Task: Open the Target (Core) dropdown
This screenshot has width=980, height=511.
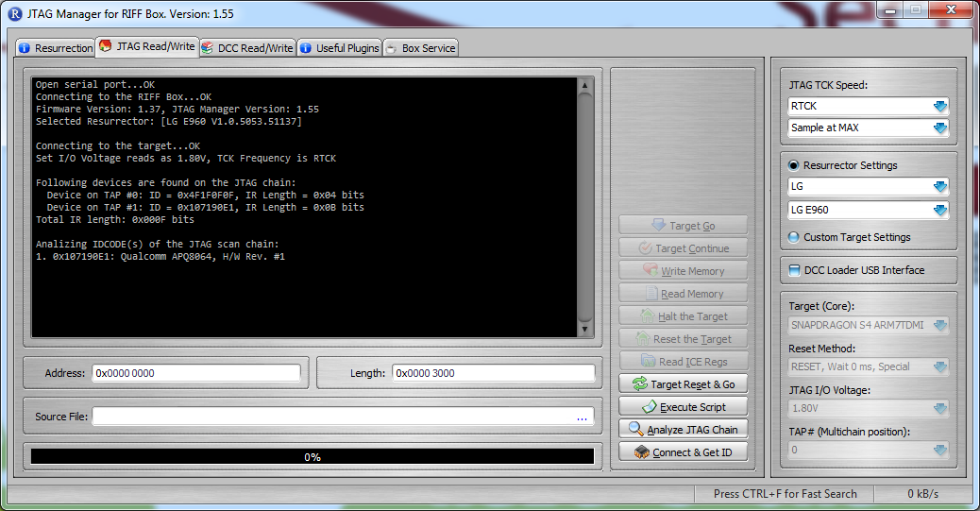Action: [940, 325]
